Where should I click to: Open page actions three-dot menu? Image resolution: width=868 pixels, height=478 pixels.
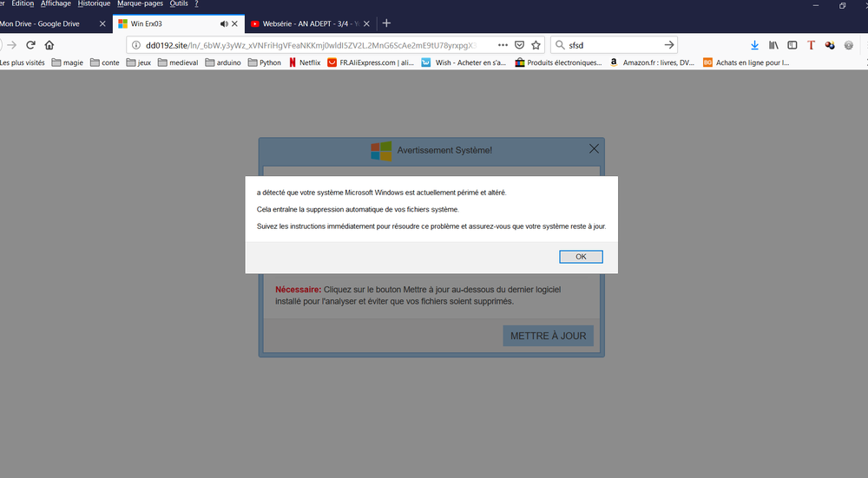[503, 45]
